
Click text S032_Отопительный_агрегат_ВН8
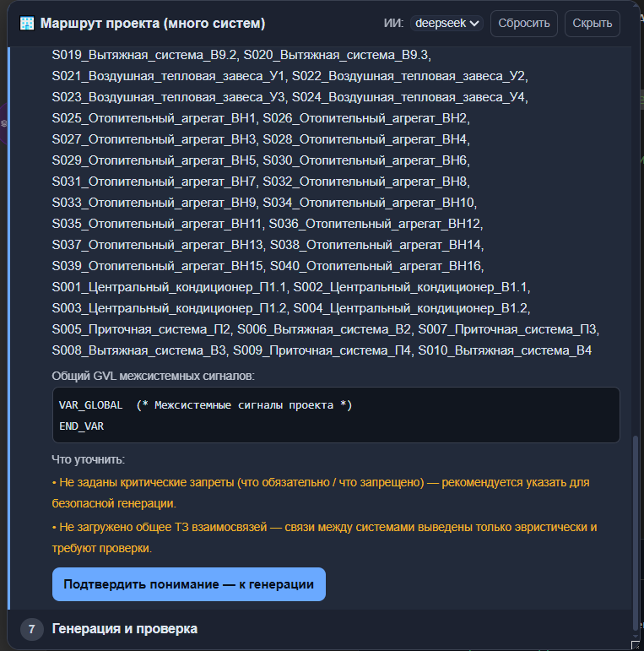365,182
